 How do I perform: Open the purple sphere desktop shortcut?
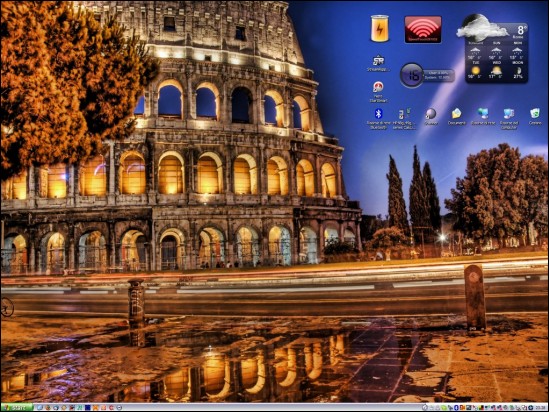[431, 117]
